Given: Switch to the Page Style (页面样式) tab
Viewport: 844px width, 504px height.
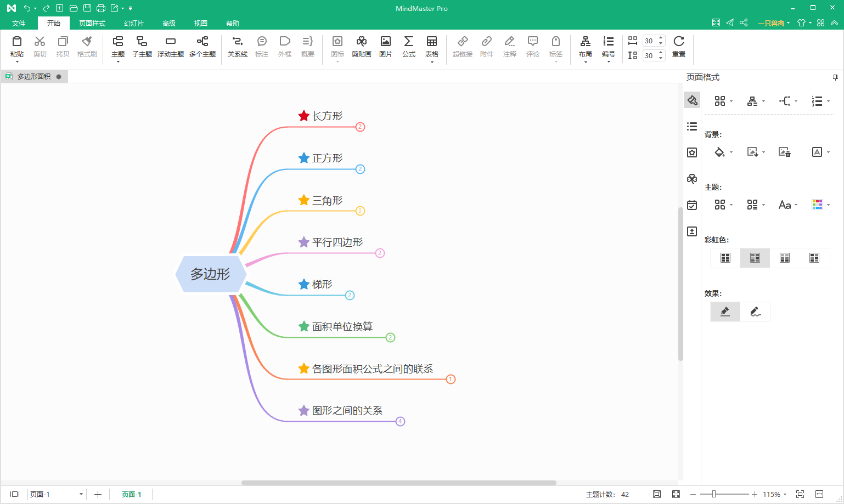Looking at the screenshot, I should (92, 23).
